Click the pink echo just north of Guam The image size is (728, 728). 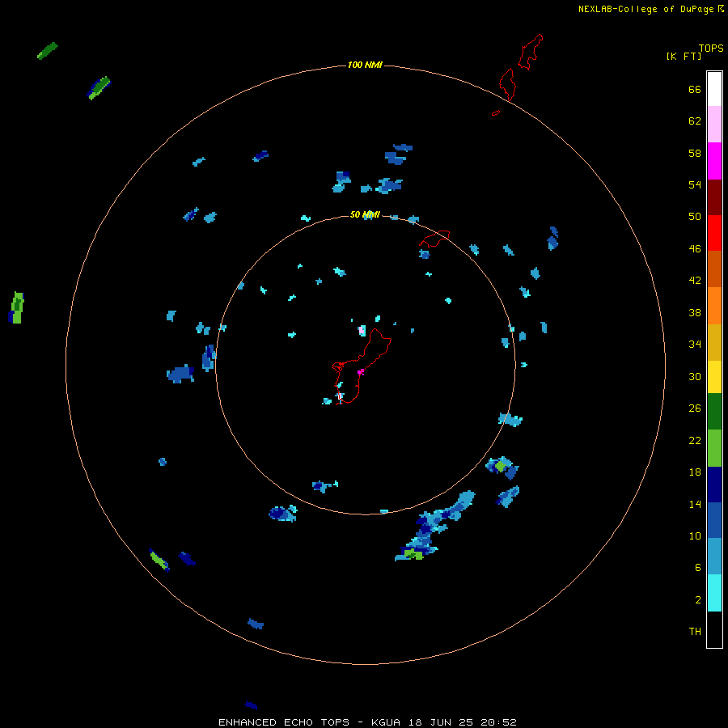[x=362, y=330]
